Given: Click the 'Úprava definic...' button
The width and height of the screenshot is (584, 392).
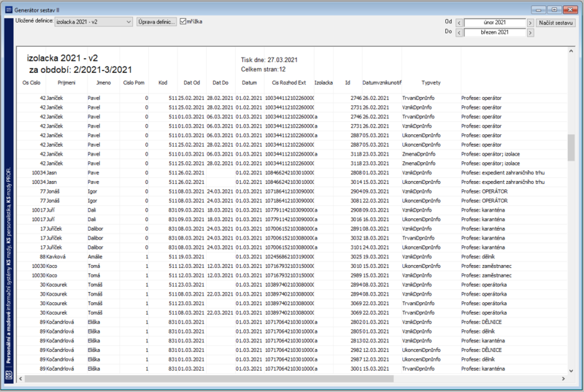Looking at the screenshot, I should click(x=156, y=22).
